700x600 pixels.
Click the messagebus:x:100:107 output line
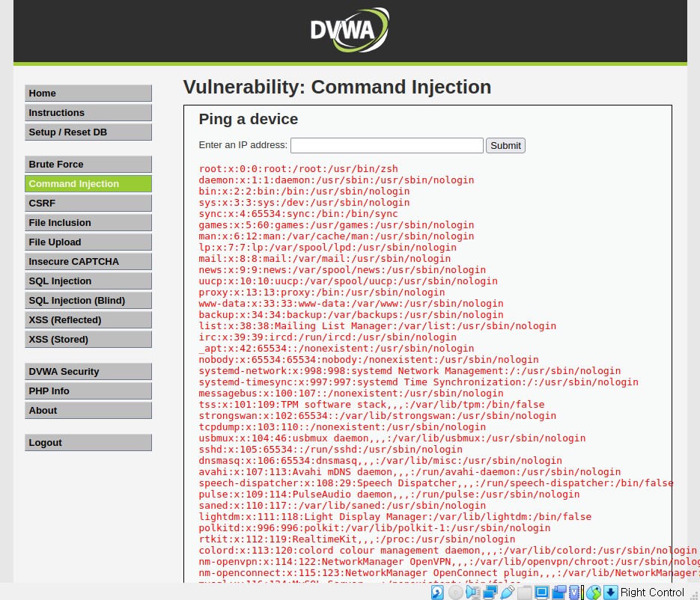351,394
